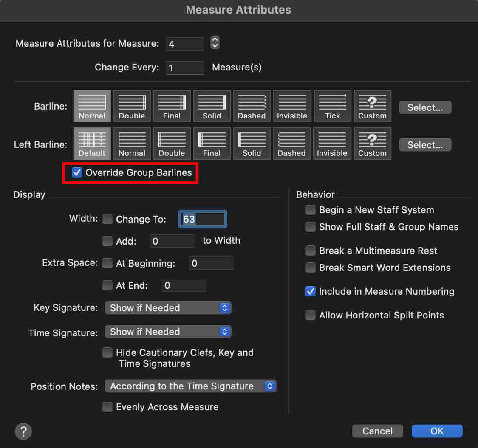
Task: Click the measure number stepper arrows
Action: (x=215, y=43)
